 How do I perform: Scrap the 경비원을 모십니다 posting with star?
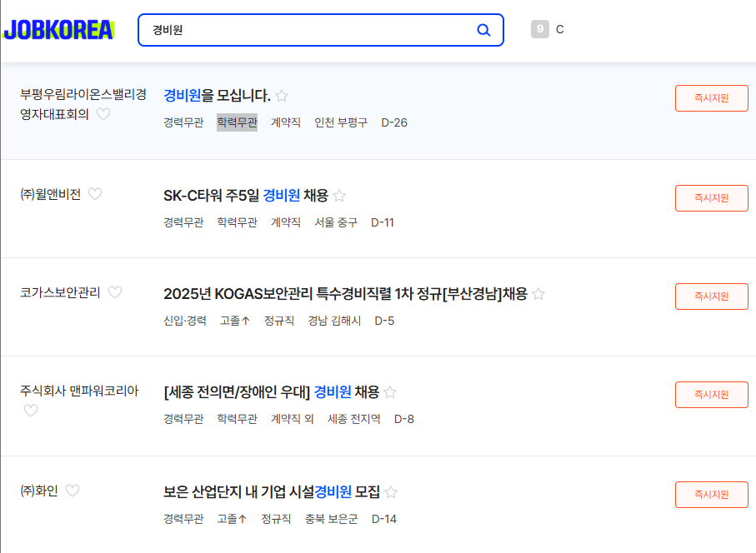pos(282,96)
